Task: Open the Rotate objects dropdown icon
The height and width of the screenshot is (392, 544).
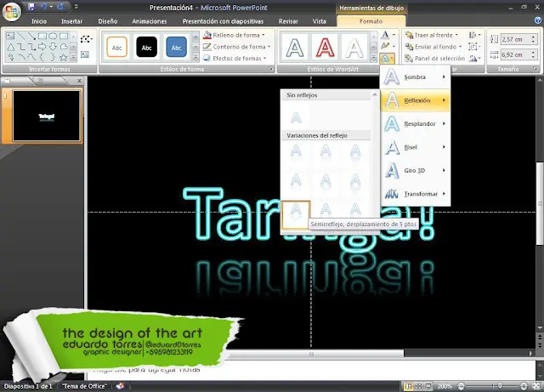Action: pyautogui.click(x=474, y=59)
